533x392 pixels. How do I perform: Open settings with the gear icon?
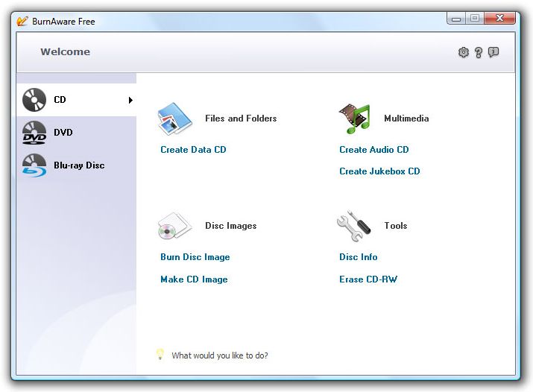coord(464,52)
